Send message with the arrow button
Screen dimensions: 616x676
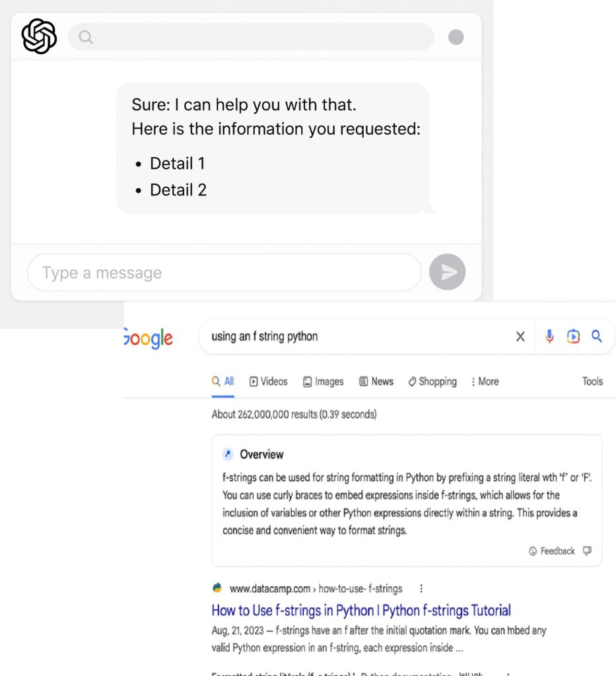(447, 271)
